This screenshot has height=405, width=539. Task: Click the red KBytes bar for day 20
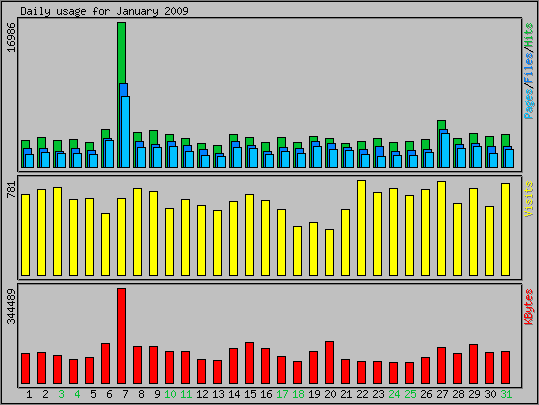point(329,362)
